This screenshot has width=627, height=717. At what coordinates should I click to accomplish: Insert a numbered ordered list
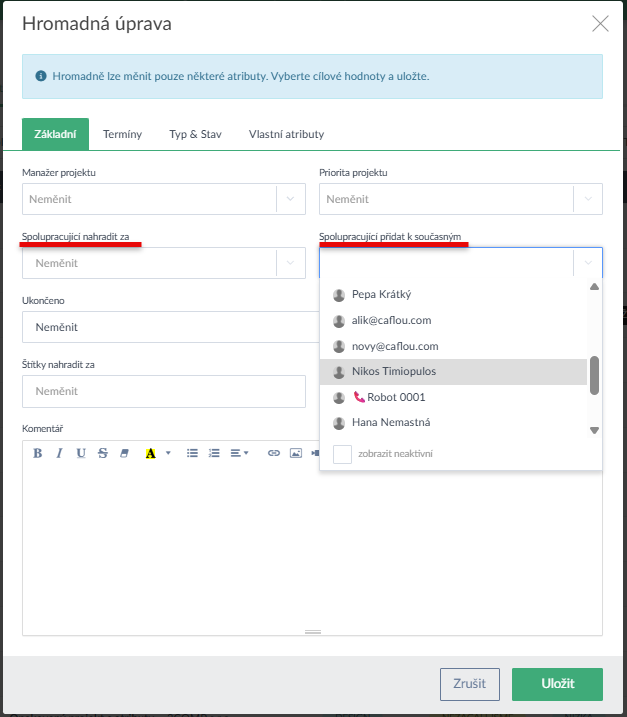(x=214, y=453)
